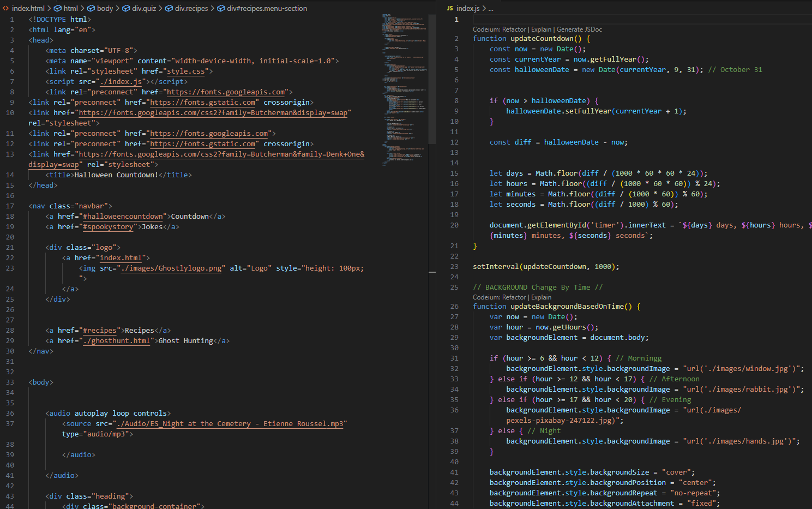Follow the ./ghosthunt.html href link
Image resolution: width=812 pixels, height=509 pixels.
(x=117, y=341)
